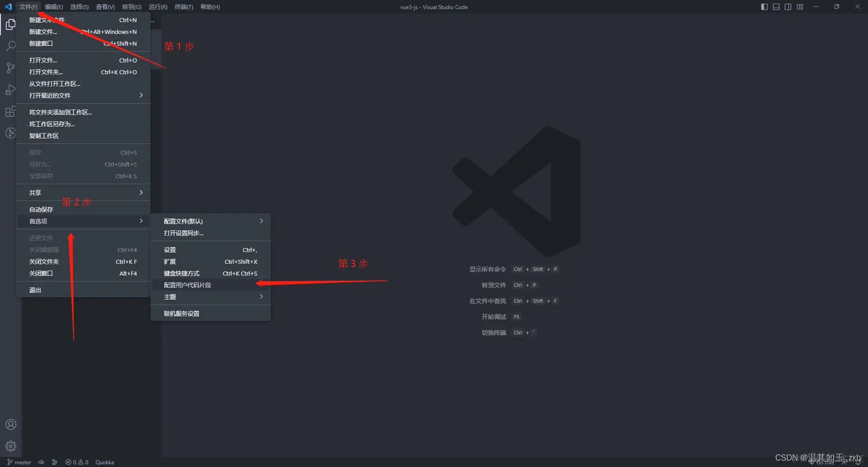This screenshot has width=868, height=467.
Task: Click 从文件打开工作区... menu entry
Action: click(x=83, y=84)
